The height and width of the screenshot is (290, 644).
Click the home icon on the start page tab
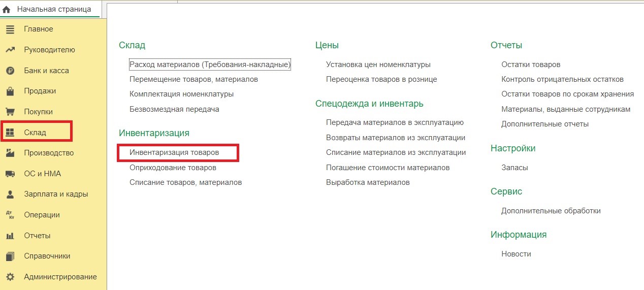point(7,9)
